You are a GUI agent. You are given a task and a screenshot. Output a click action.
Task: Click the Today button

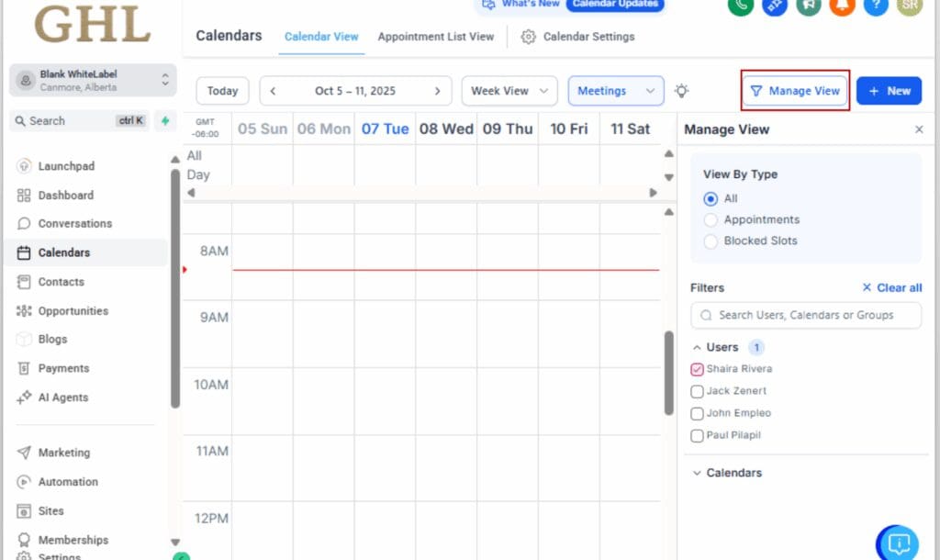pos(221,90)
